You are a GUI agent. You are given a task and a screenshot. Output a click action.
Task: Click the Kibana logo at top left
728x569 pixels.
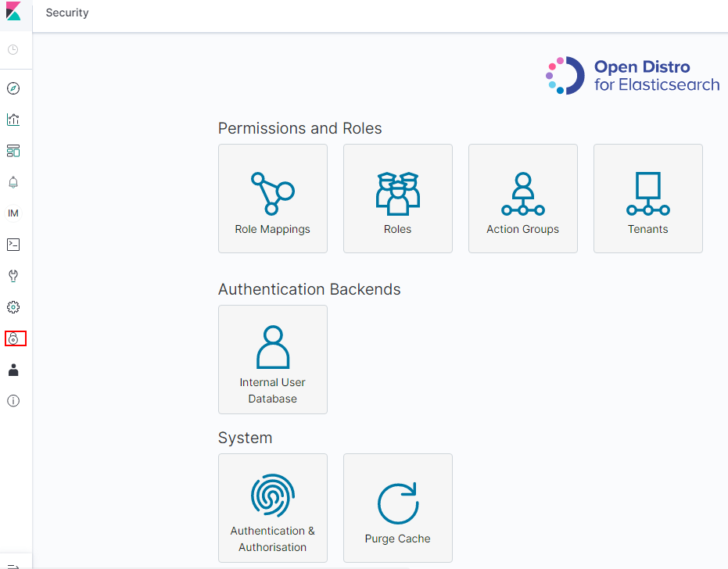[14, 14]
